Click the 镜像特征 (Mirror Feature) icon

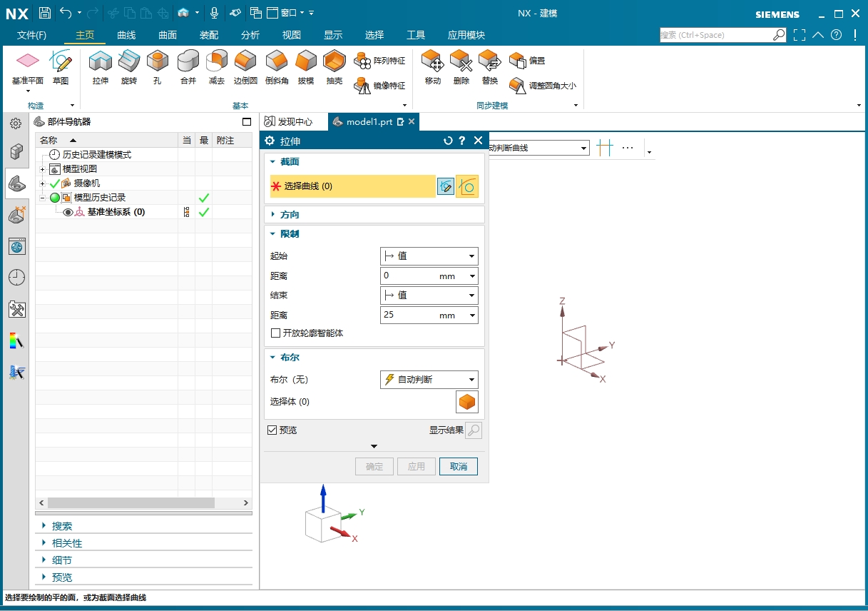coord(363,86)
